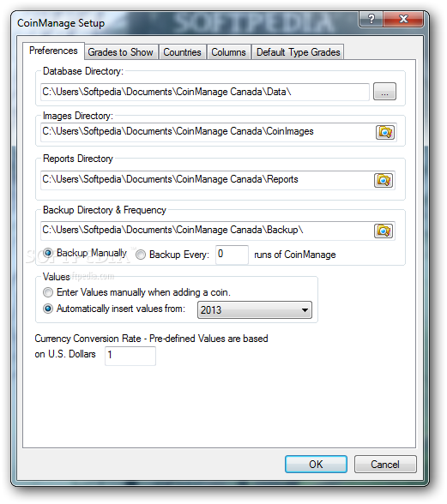This screenshot has height=504, width=447.
Task: Open the Default Type Grades tab
Action: coord(298,52)
